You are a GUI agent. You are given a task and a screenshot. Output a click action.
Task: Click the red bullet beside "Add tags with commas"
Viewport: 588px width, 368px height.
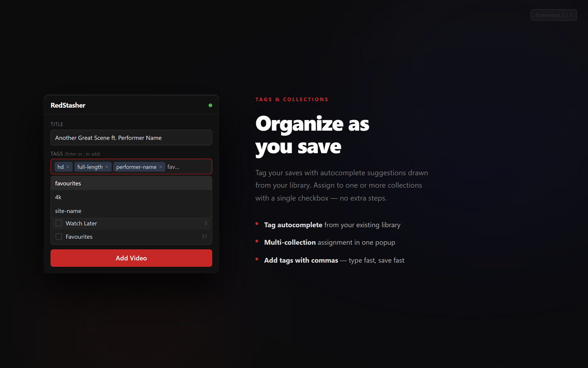pyautogui.click(x=257, y=259)
